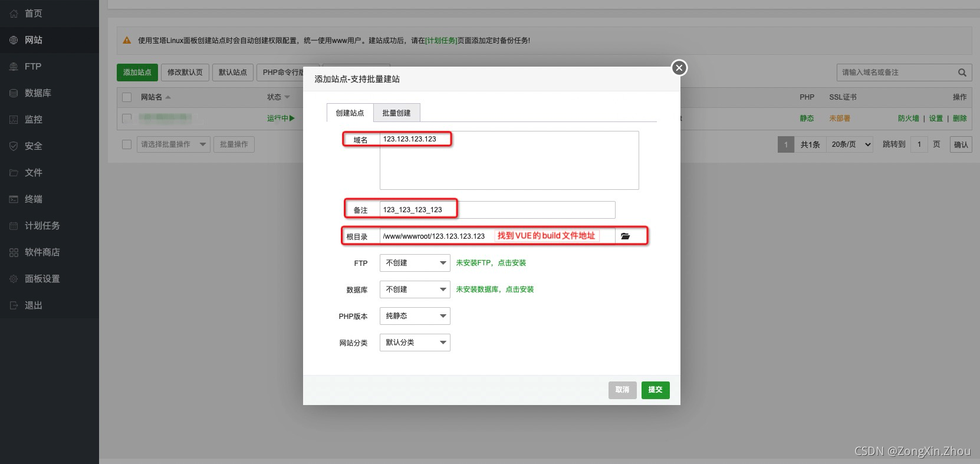Switch to the 批量创建 tab
This screenshot has width=980, height=464.
pyautogui.click(x=396, y=113)
